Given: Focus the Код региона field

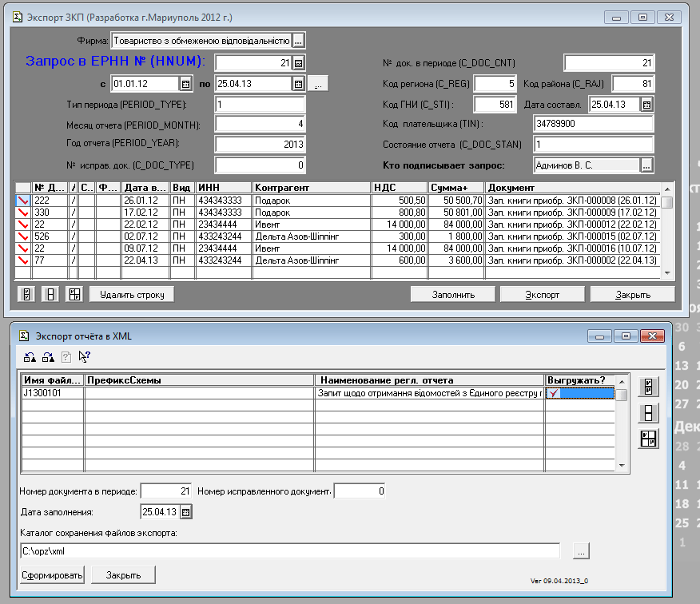Looking at the screenshot, I should [x=495, y=83].
